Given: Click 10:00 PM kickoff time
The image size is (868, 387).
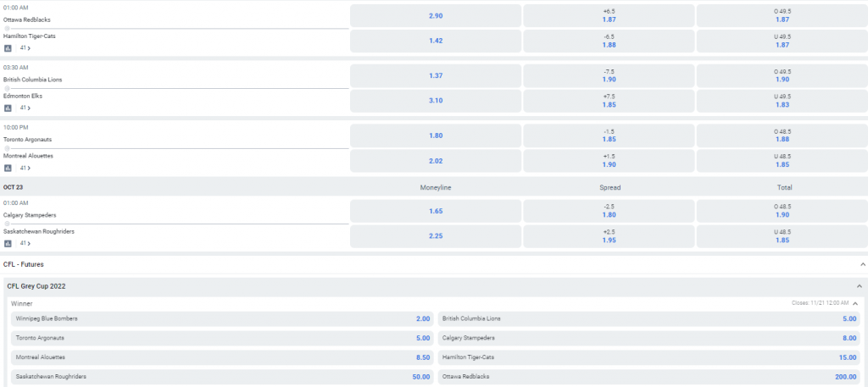Looking at the screenshot, I should [15, 127].
